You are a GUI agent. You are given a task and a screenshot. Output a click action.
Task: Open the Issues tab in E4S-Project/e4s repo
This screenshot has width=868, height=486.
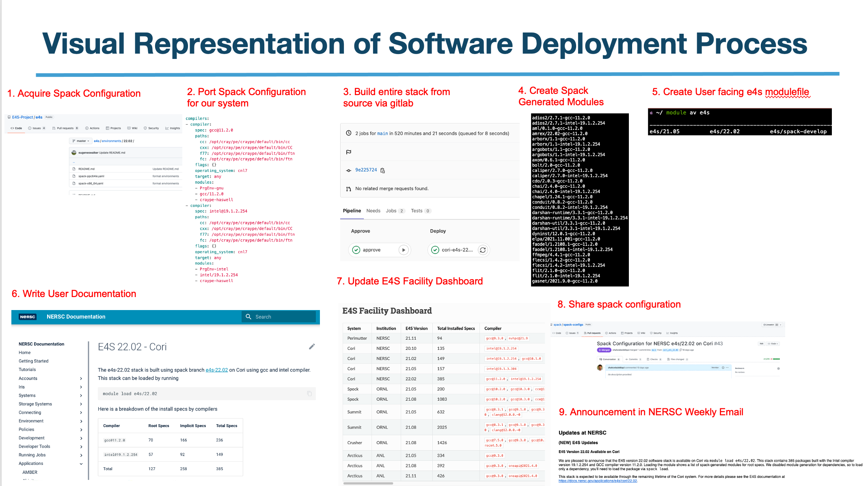click(x=37, y=128)
